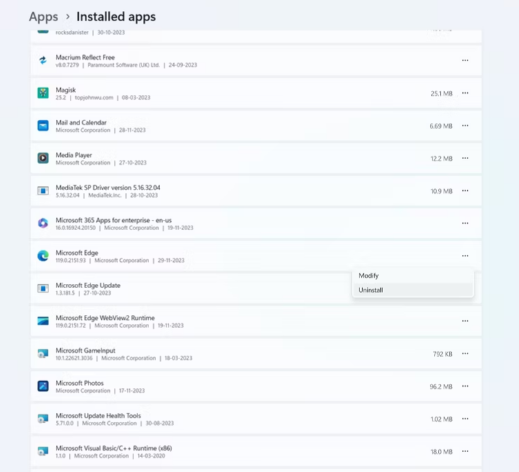Screen dimensions: 519x472
Task: Open more options for Microsoft 365 Apps
Action: click(465, 223)
